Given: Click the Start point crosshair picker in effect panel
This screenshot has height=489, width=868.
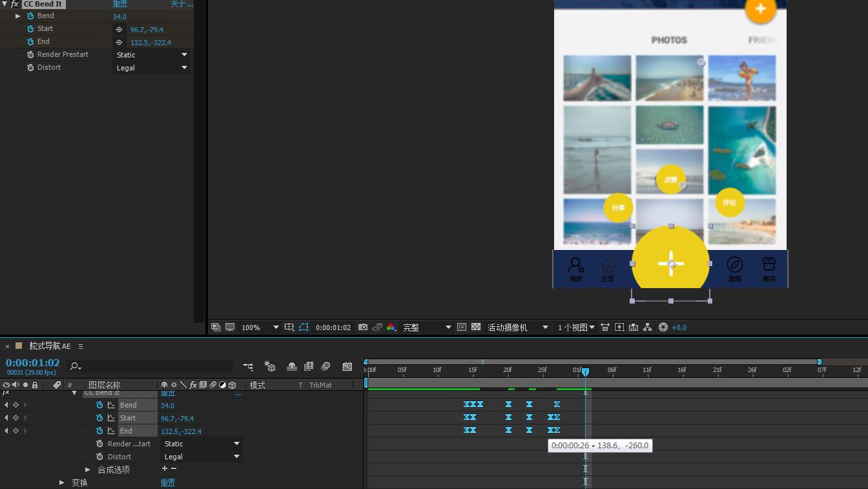Looking at the screenshot, I should coord(119,30).
